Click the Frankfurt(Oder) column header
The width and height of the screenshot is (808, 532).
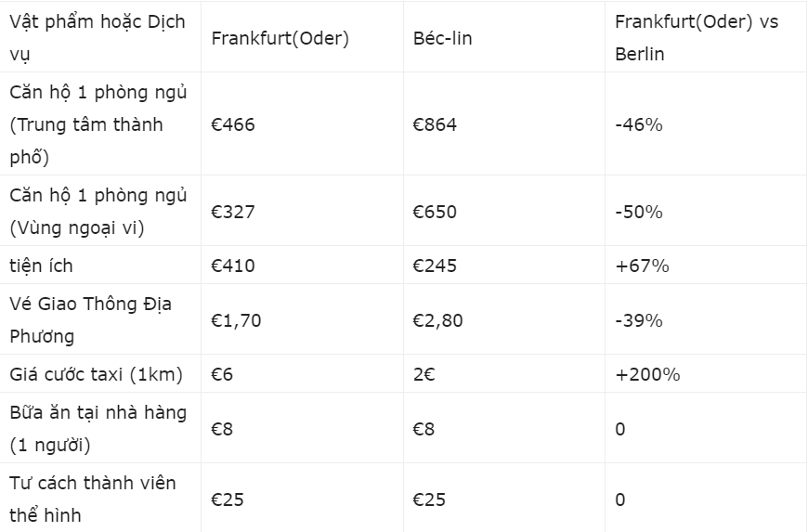tap(280, 38)
